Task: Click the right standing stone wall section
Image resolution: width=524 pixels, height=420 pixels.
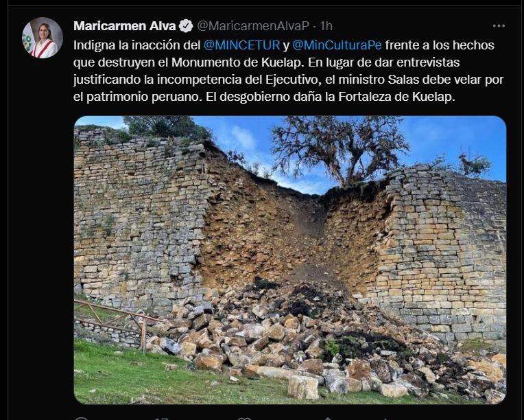Action: point(441,254)
